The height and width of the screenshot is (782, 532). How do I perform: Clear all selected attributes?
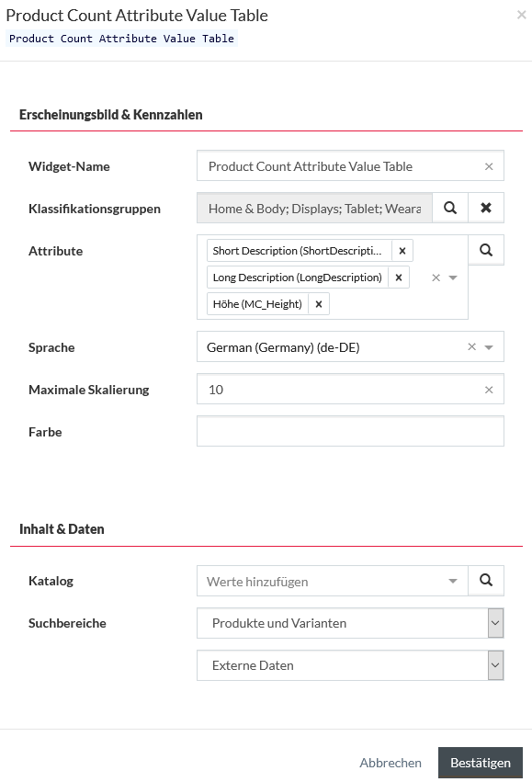[x=436, y=278]
